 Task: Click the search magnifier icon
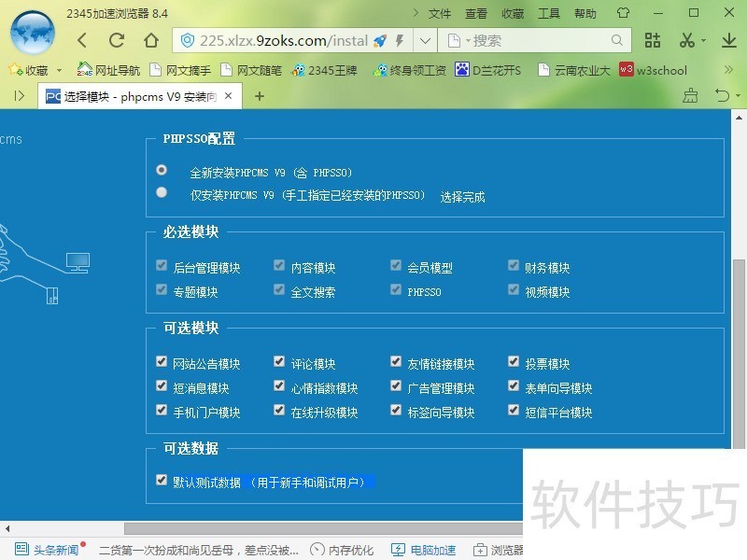tap(617, 40)
